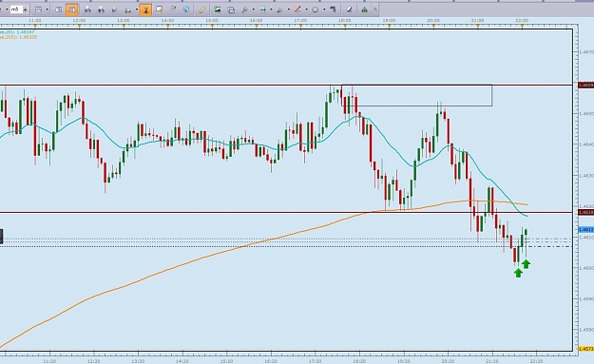Screen dimensions: 594x364
Task: Select the orange line drawing tool
Action: (x=297, y=10)
